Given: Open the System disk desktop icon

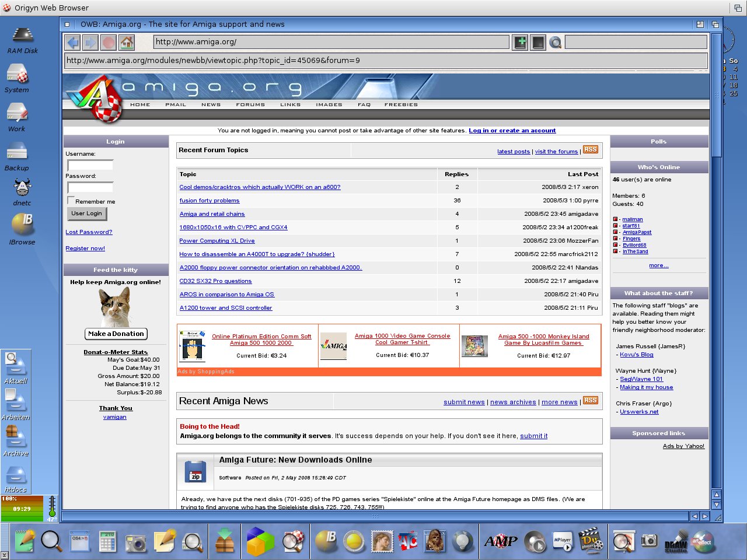Looking at the screenshot, I should point(17,79).
